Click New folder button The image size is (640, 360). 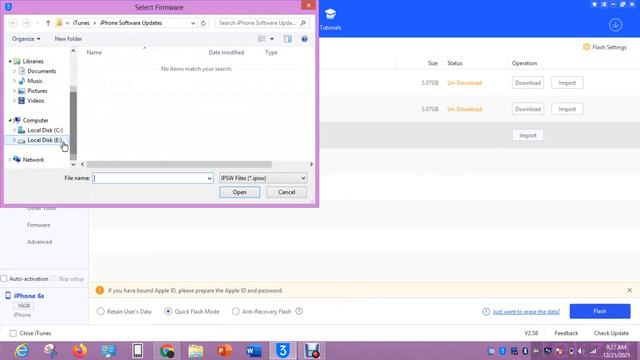click(x=68, y=39)
